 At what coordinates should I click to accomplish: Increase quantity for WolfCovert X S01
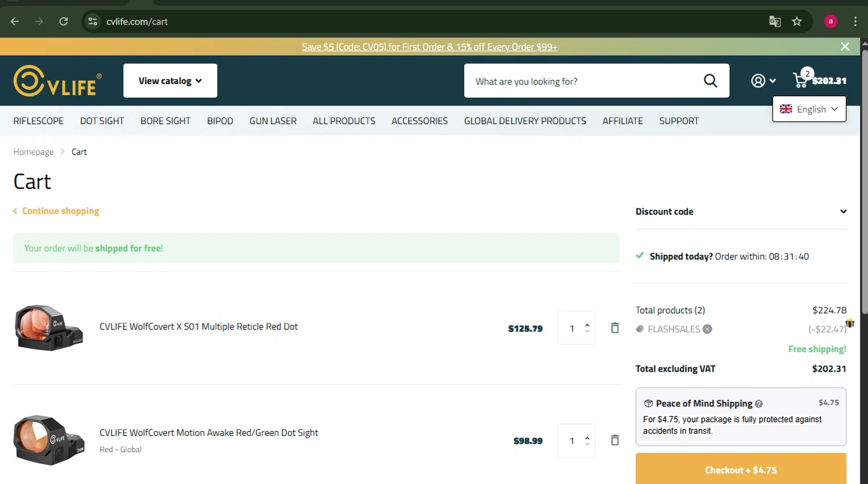click(587, 325)
